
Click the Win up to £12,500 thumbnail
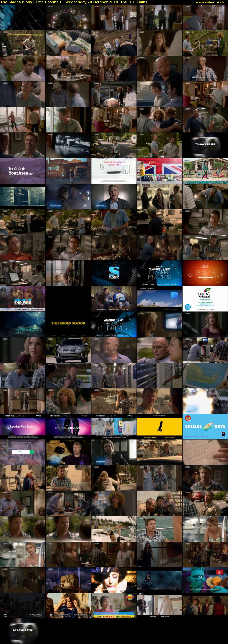23,299
